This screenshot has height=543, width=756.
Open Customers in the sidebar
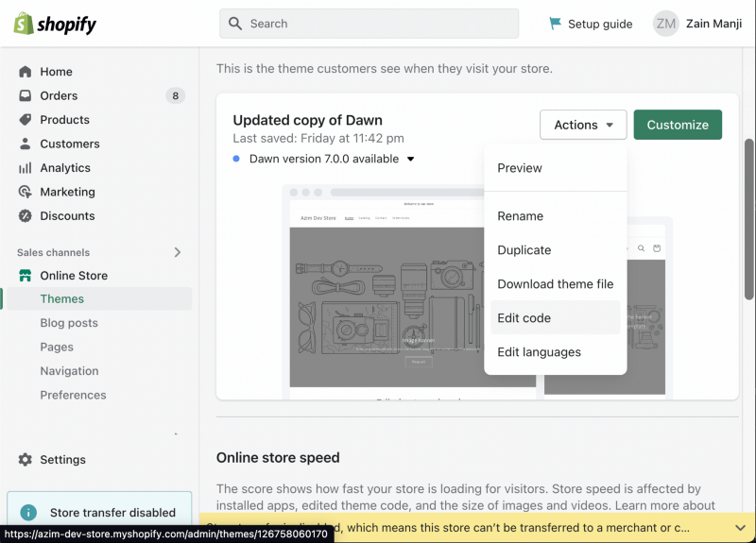pyautogui.click(x=70, y=144)
